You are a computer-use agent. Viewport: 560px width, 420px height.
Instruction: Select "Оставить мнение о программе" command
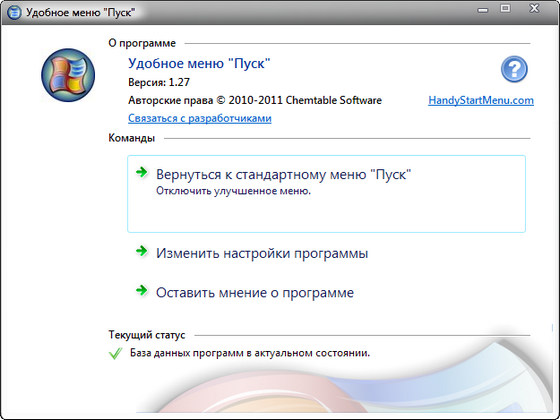(255, 292)
